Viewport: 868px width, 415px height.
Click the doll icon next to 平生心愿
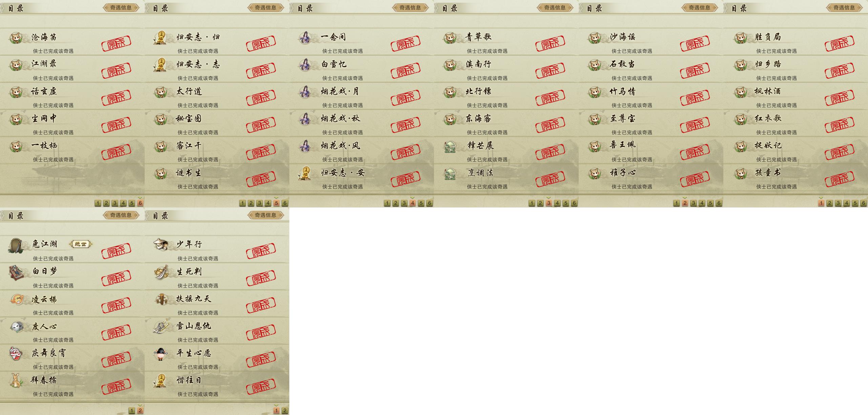(x=161, y=354)
